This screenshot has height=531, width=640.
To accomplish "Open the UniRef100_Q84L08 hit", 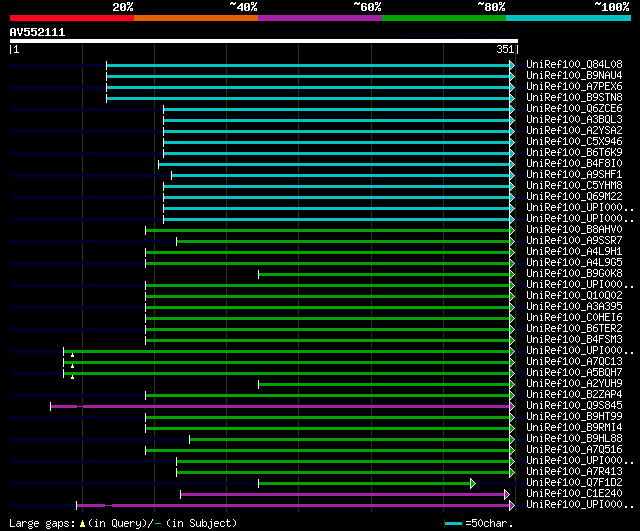I will (x=574, y=64).
